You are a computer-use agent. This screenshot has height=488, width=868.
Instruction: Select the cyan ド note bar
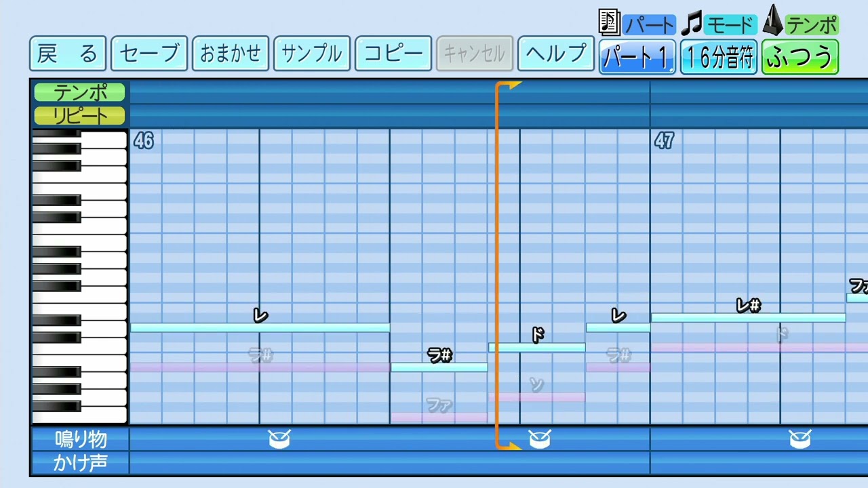(537, 347)
